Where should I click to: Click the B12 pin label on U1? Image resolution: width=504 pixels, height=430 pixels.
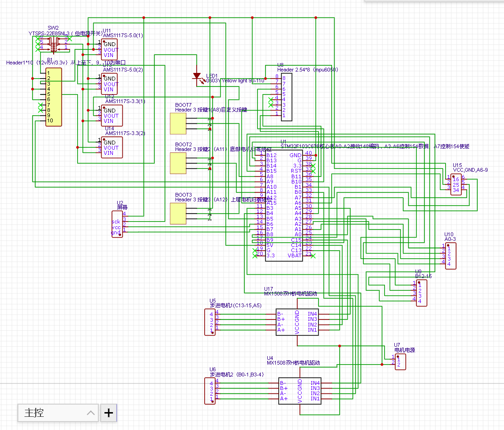(271, 155)
